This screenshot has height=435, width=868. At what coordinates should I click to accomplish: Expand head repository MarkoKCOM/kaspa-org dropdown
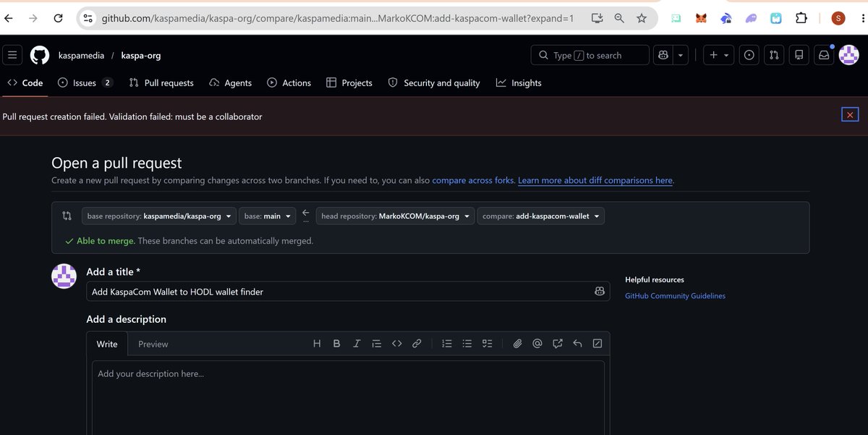pos(395,216)
